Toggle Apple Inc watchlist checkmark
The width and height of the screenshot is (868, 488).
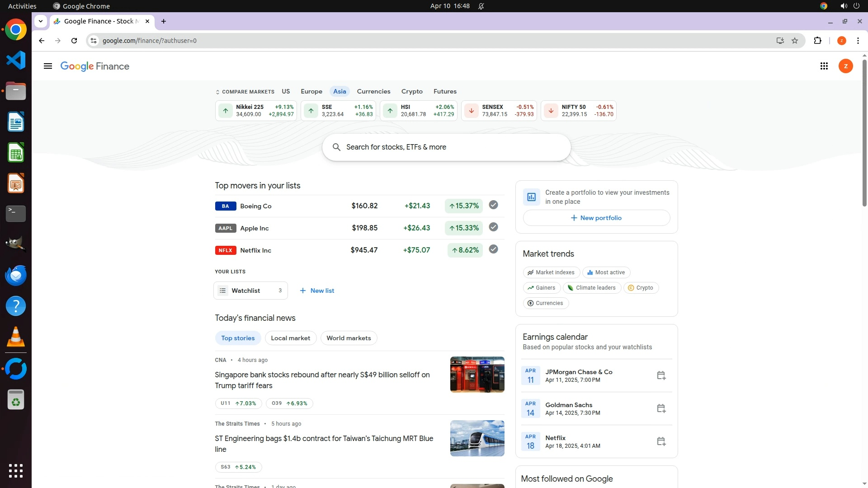point(493,227)
